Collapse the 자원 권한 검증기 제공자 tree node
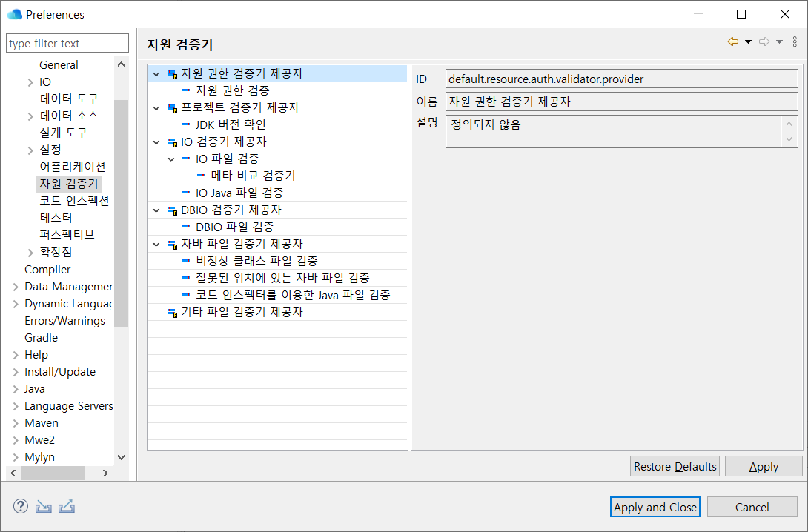The height and width of the screenshot is (532, 808). coord(156,73)
